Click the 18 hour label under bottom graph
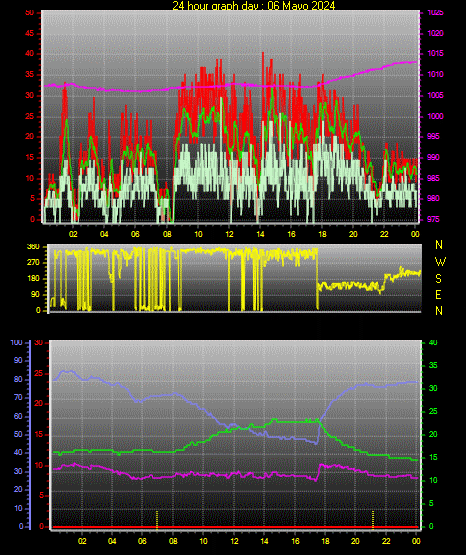This screenshot has height=555, width=466. 325,541
